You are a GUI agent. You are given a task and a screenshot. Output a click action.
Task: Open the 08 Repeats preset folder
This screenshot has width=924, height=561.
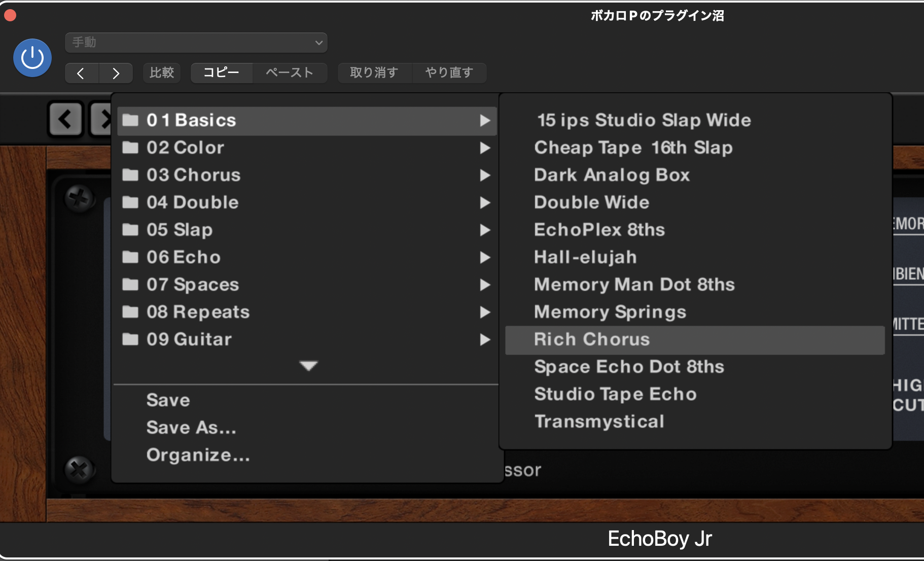coord(307,312)
